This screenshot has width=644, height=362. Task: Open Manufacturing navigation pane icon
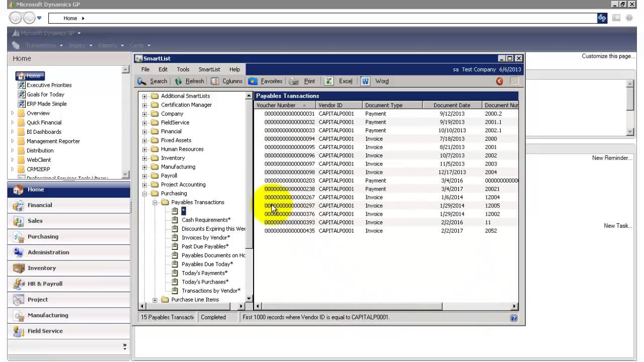[x=18, y=315]
